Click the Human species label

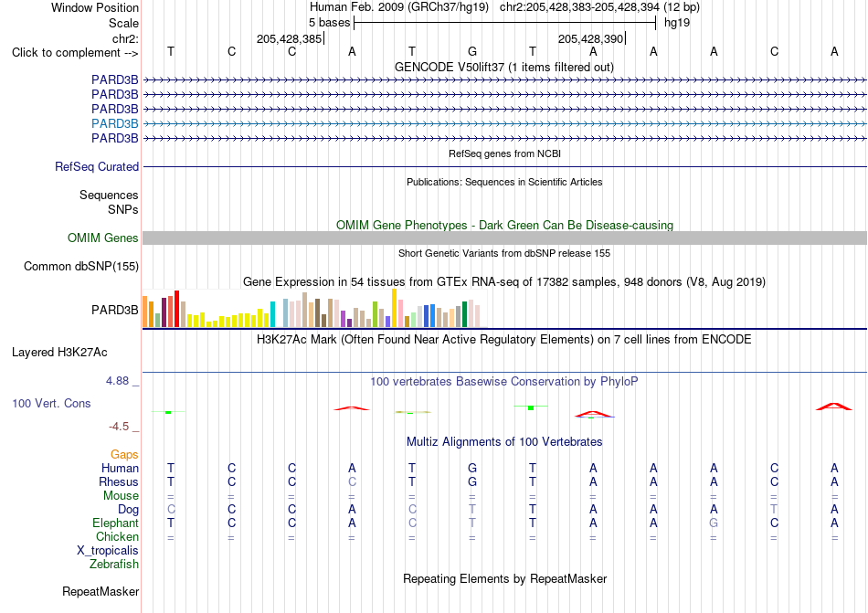pos(120,468)
